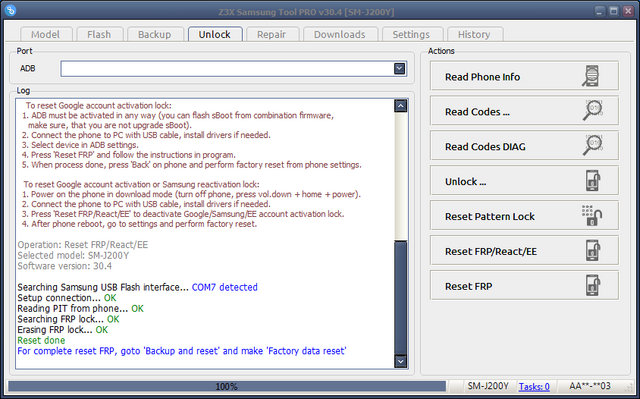Click the log scrollbar thumb
640x399 pixels.
[401, 298]
